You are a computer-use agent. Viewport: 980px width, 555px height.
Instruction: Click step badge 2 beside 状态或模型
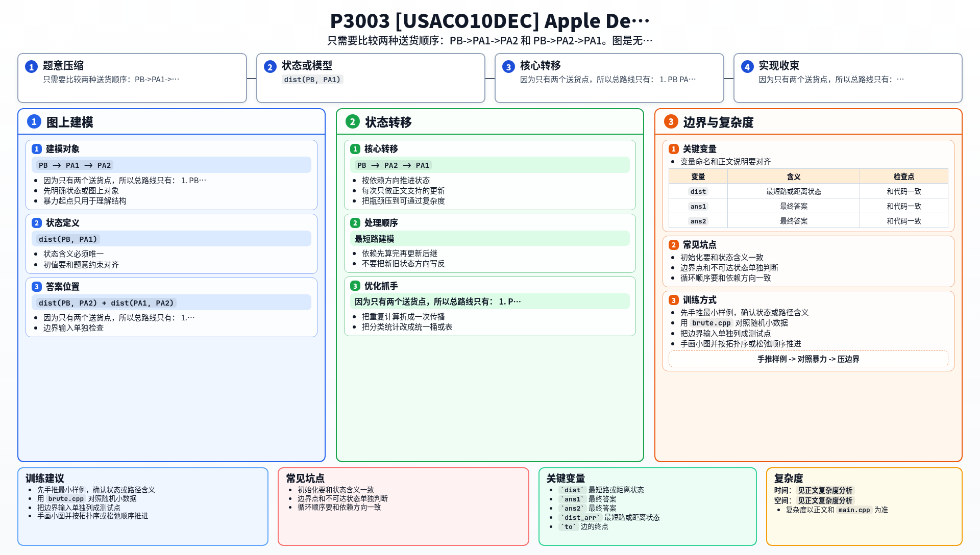coord(270,67)
